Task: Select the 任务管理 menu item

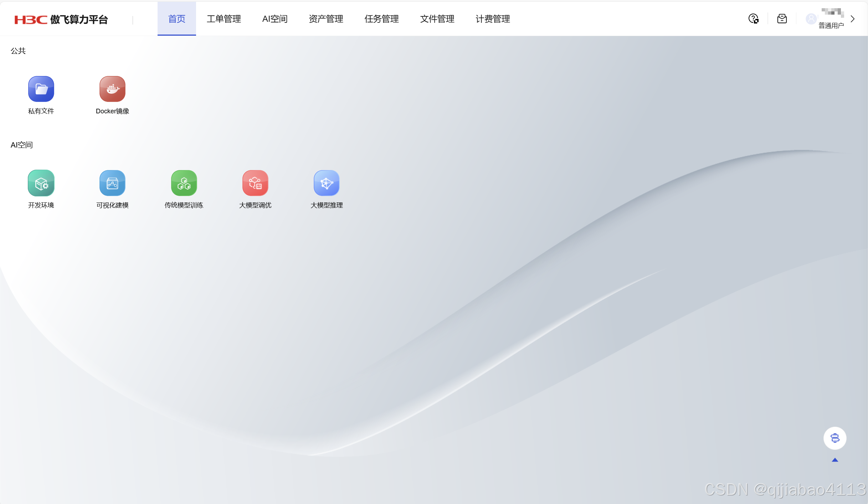Action: 381,19
